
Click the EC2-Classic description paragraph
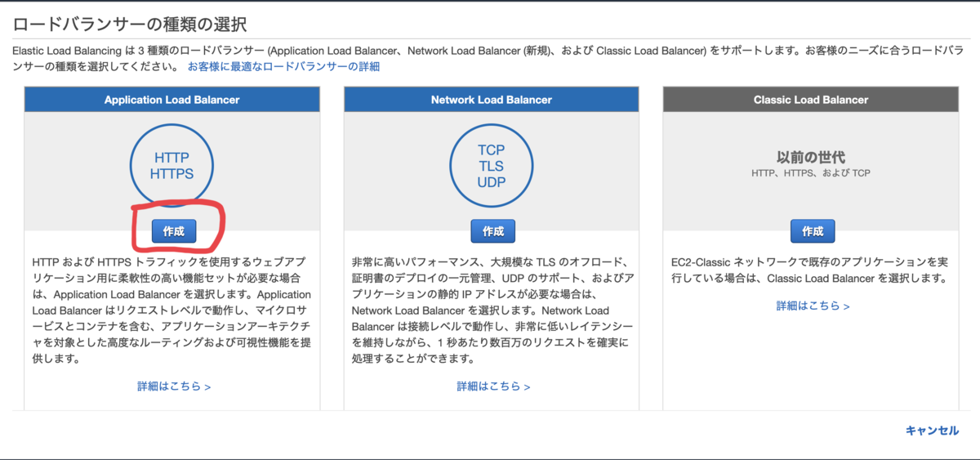[809, 270]
